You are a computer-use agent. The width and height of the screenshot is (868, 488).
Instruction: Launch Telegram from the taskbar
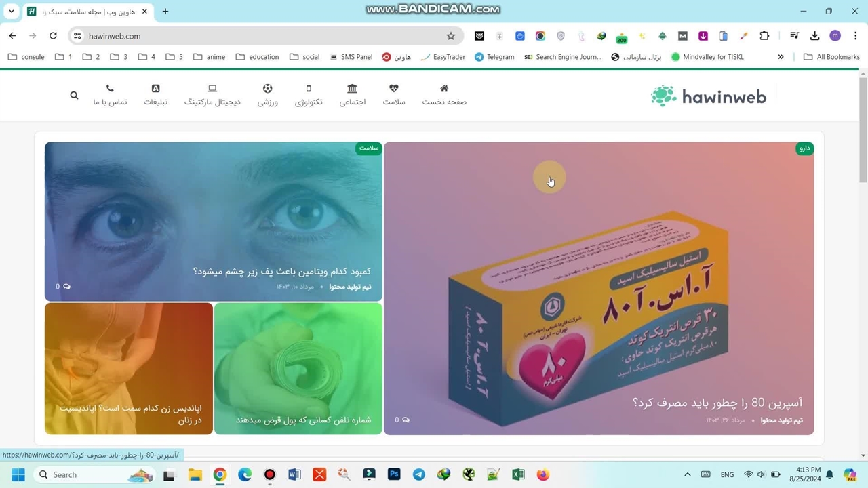click(x=419, y=474)
